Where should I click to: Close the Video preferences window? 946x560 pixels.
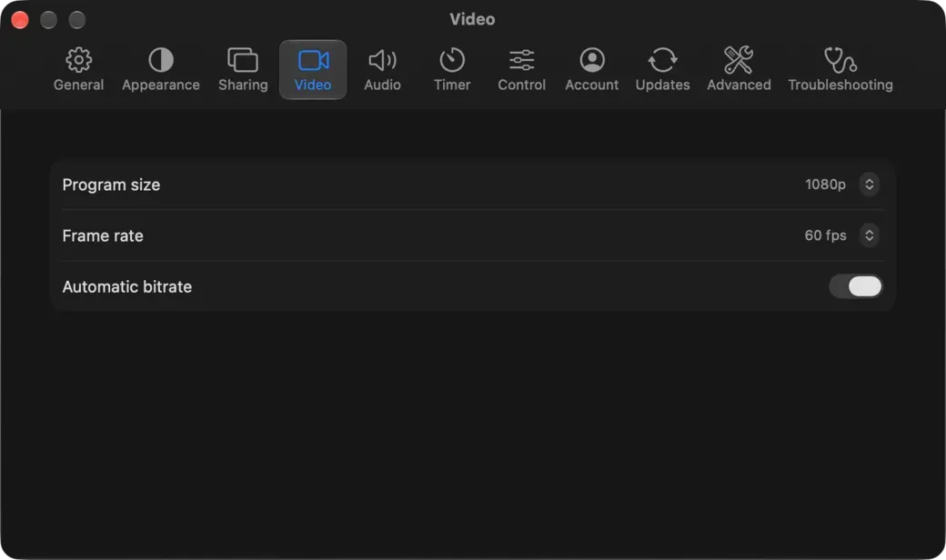20,20
